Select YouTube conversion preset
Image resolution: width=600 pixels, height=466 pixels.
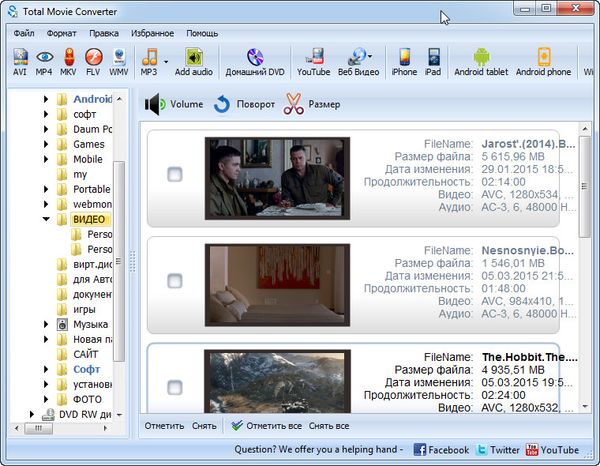[313, 60]
